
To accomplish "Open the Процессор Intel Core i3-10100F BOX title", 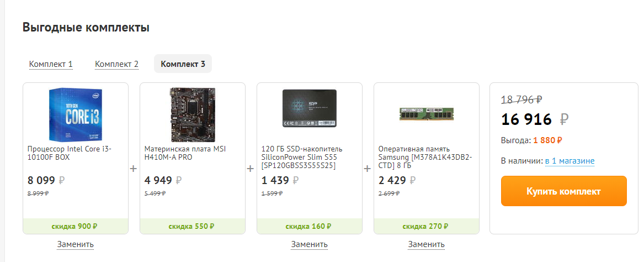I will pos(70,153).
